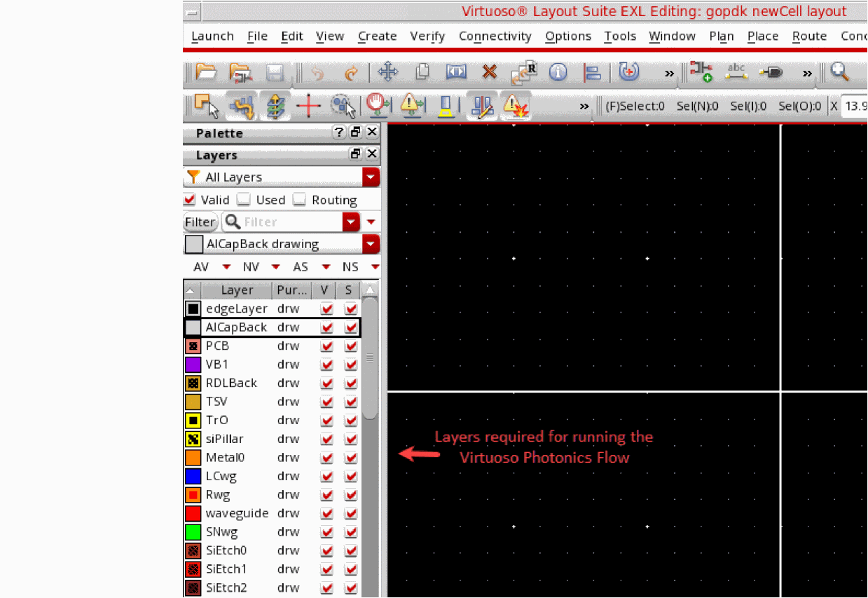Select the Copy tool icon
This screenshot has height=598, width=868.
click(x=422, y=72)
